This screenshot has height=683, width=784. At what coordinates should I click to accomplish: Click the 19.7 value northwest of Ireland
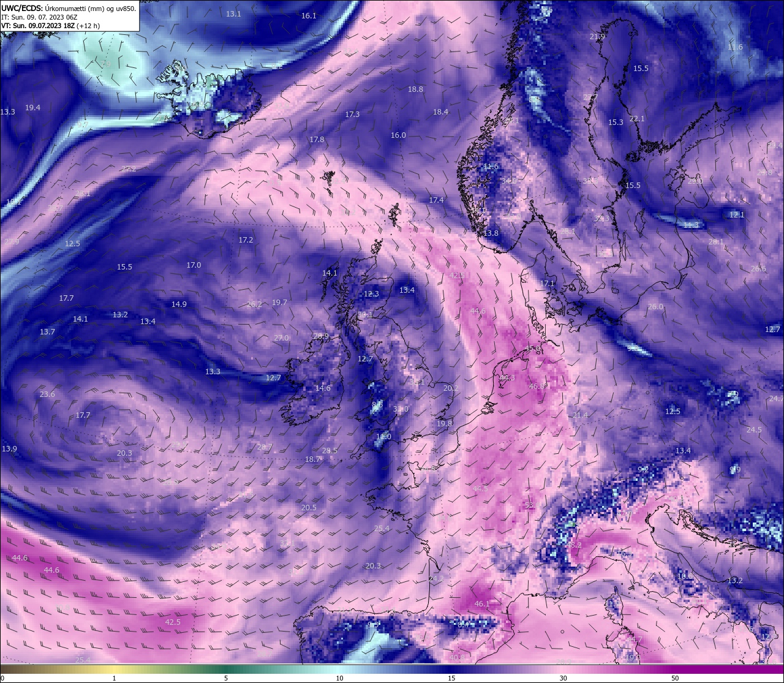click(279, 303)
